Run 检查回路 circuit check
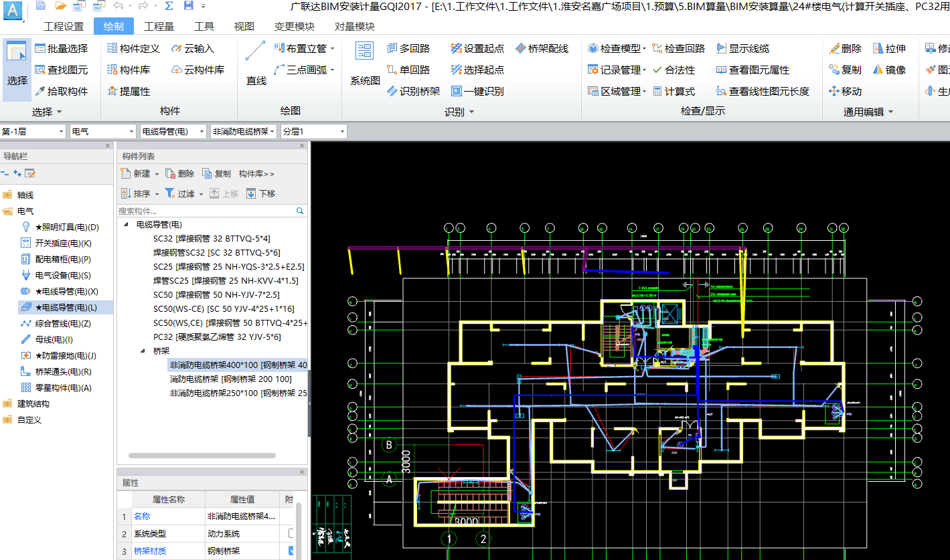Viewport: 950px width, 560px height. (x=678, y=48)
